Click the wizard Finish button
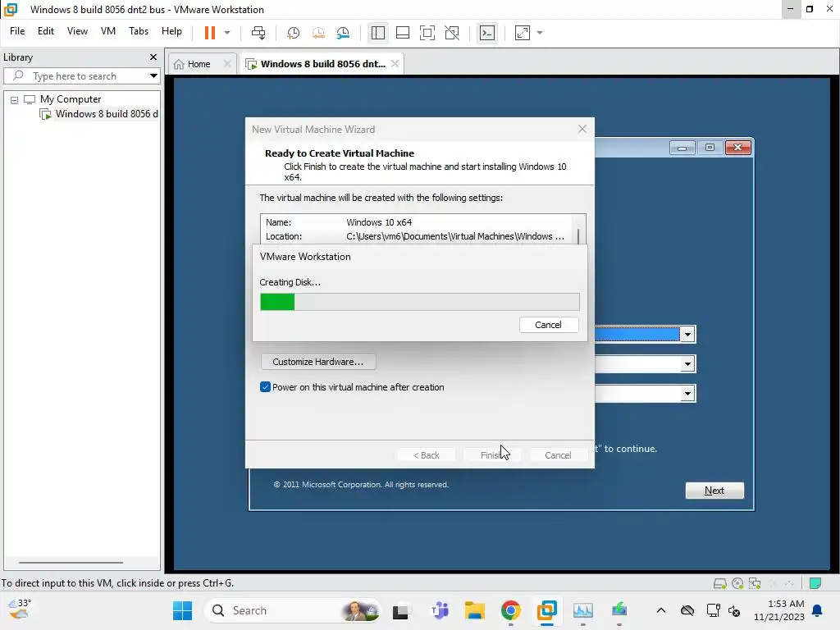Screen dimensions: 840x630 click(x=491, y=454)
